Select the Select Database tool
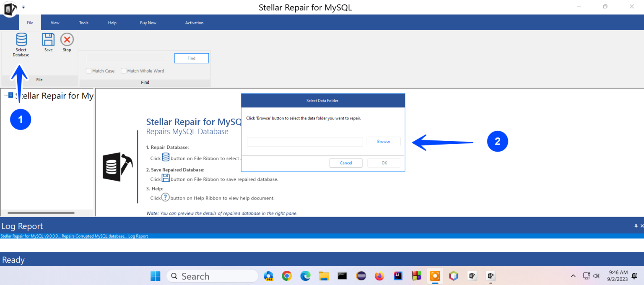The width and height of the screenshot is (644, 285). click(x=21, y=44)
